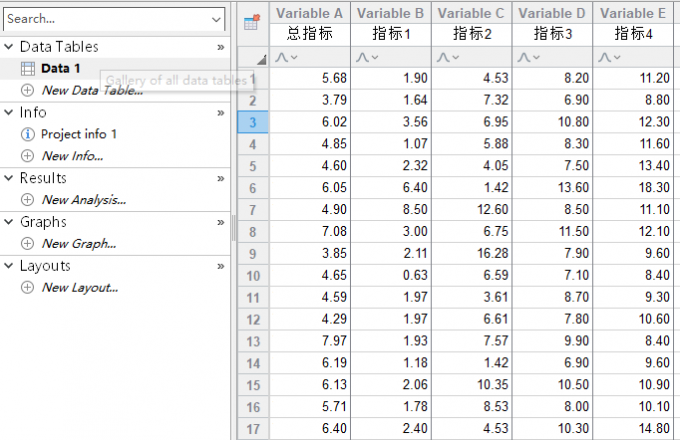This screenshot has height=440, width=680.
Task: Select row header 10
Action: click(253, 276)
